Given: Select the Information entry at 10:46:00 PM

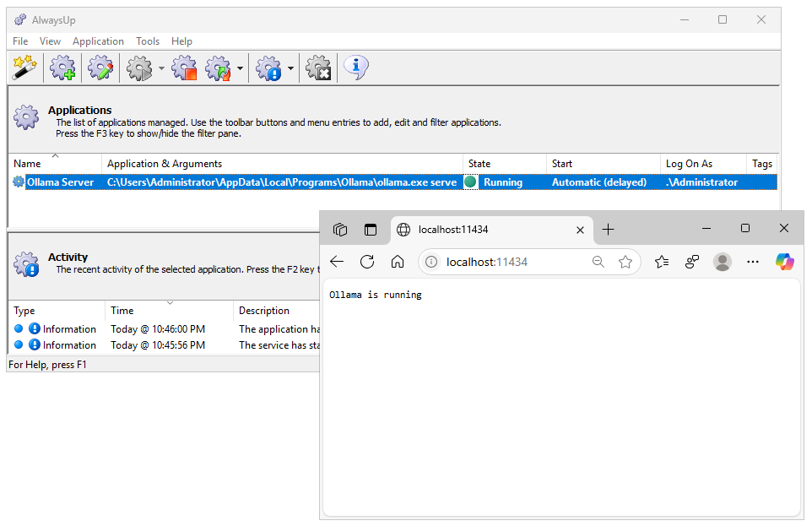Looking at the screenshot, I should [165, 329].
